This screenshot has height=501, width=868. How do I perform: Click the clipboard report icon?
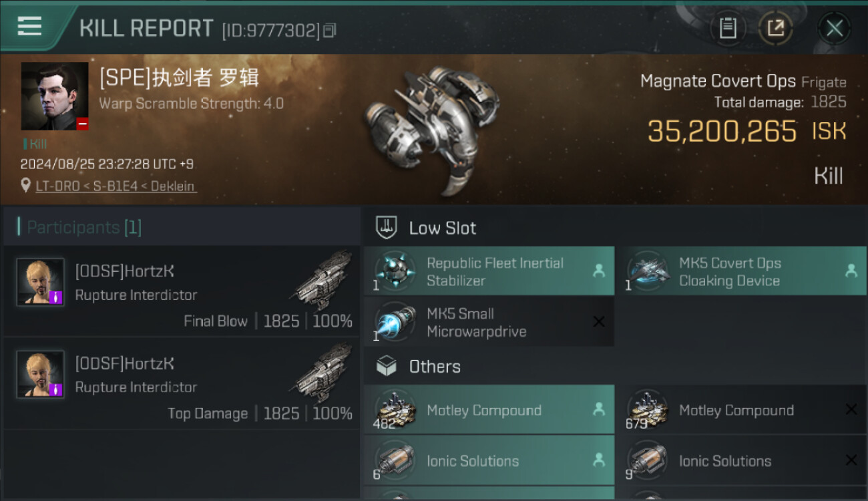click(728, 28)
